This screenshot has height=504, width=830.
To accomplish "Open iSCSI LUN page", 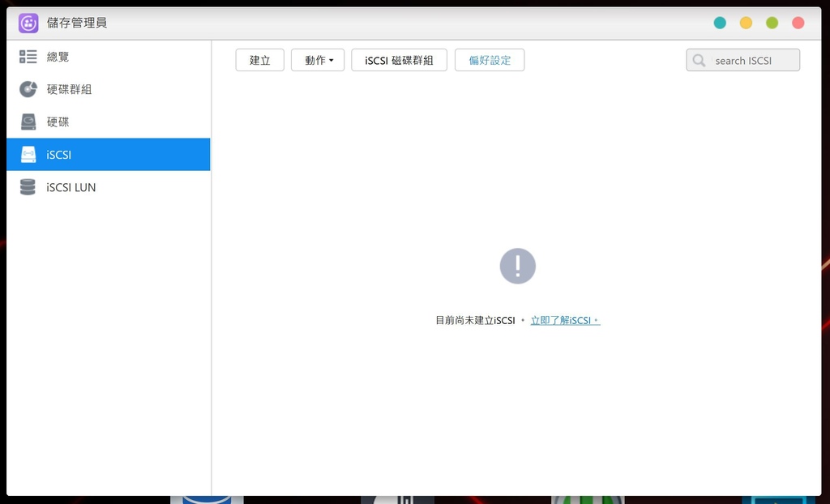I will (x=109, y=187).
